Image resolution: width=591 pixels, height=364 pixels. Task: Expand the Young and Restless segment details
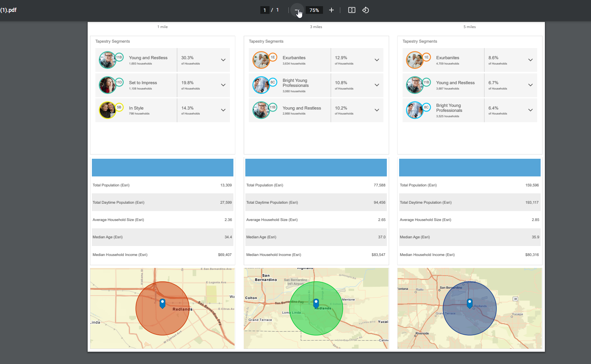pyautogui.click(x=223, y=60)
